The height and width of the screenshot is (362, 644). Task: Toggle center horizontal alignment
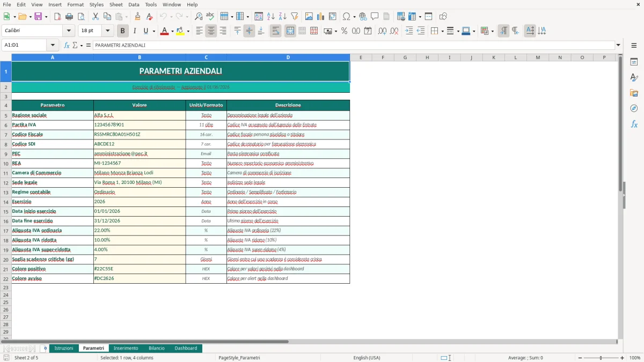[211, 31]
